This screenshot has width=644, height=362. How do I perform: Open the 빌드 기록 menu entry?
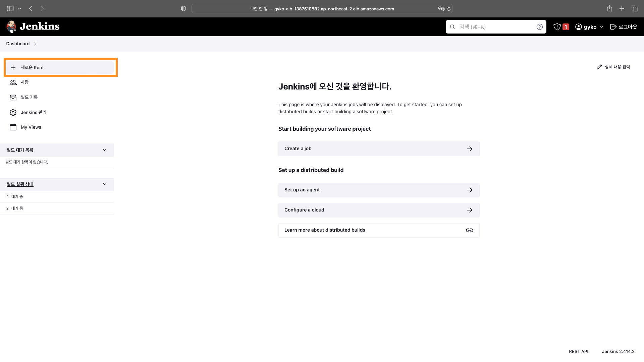[60, 97]
